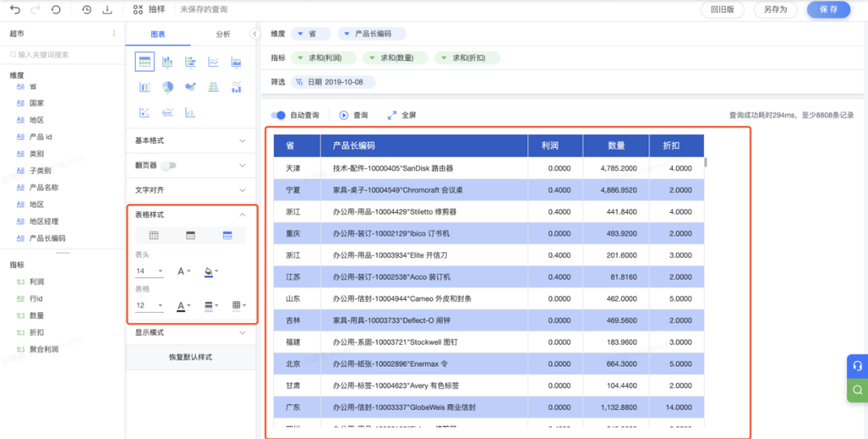Open query history clock icon
The image size is (868, 439).
[x=87, y=10]
